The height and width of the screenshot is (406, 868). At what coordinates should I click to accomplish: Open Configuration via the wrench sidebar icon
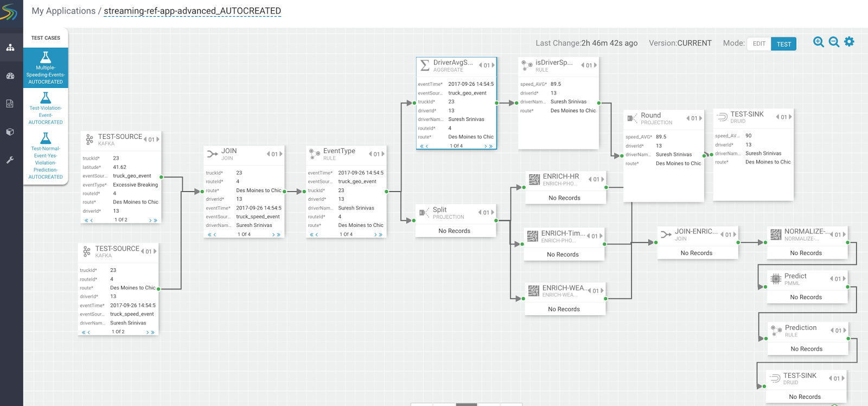point(10,160)
